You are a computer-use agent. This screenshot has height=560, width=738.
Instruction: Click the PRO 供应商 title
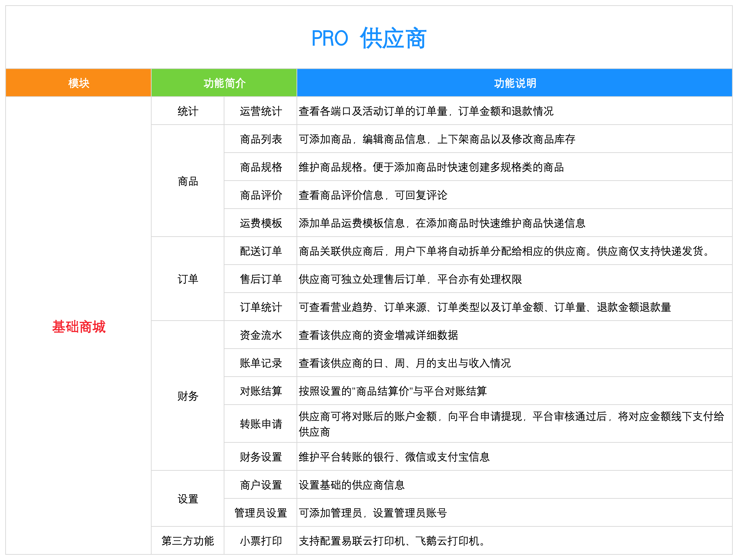click(x=369, y=38)
